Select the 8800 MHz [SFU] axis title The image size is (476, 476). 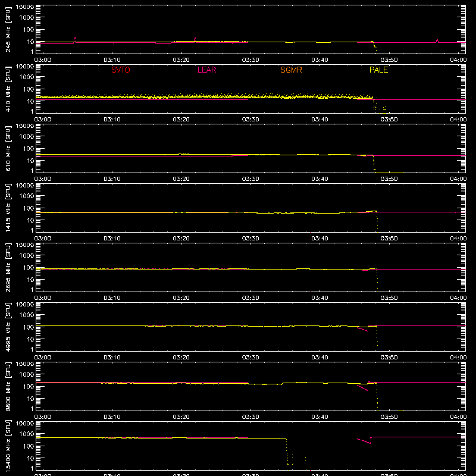(8, 386)
